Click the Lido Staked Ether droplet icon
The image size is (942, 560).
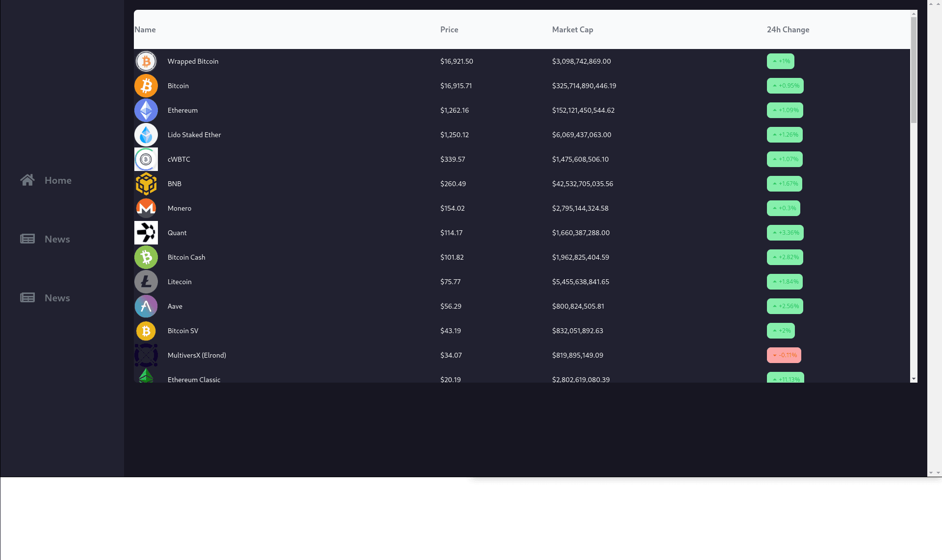(x=146, y=135)
